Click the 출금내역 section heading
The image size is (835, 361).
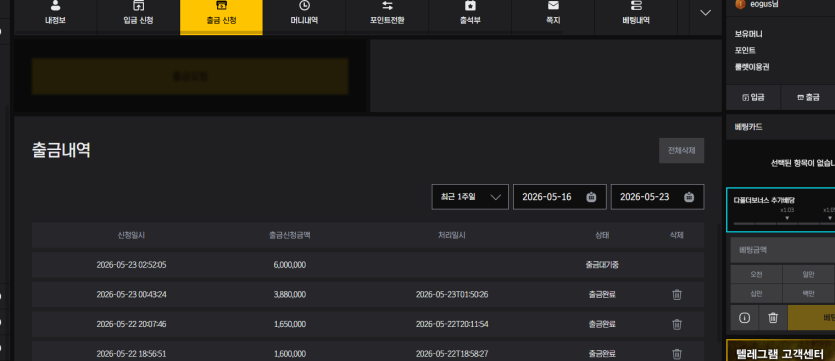[61, 150]
